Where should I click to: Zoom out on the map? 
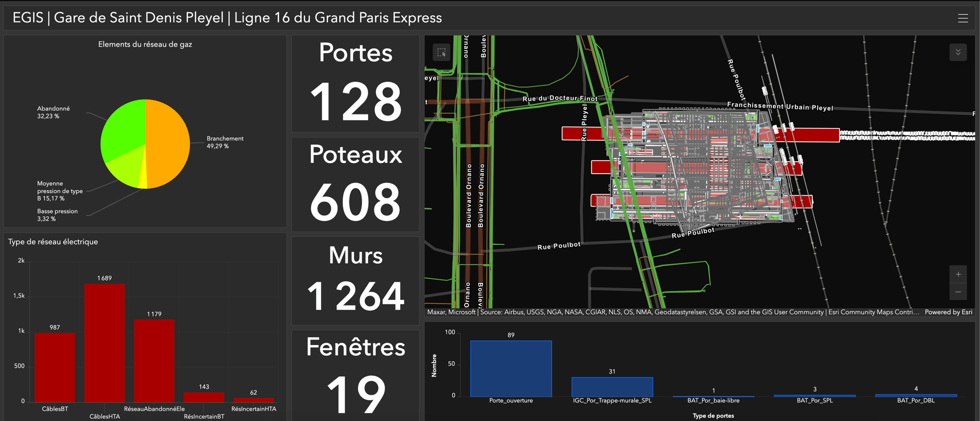click(x=957, y=292)
